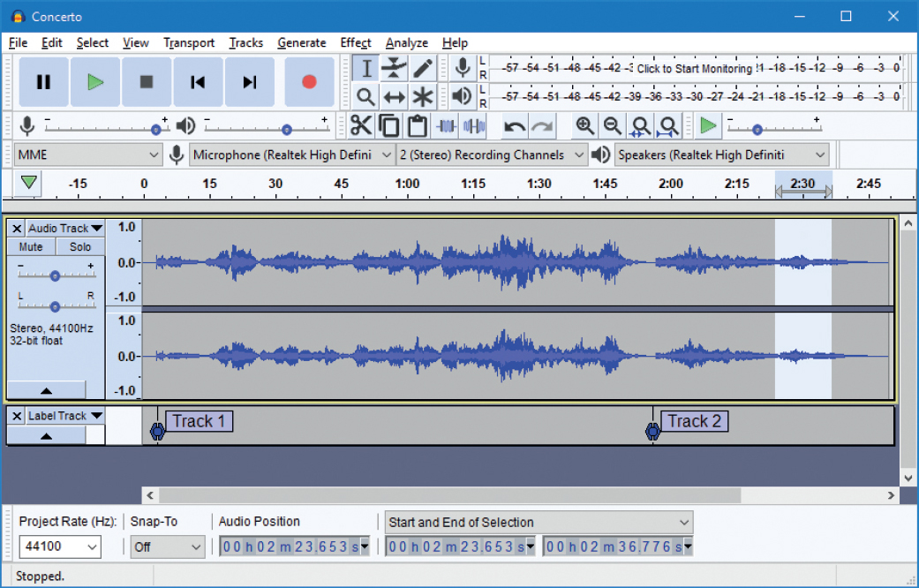This screenshot has width=919, height=588.
Task: Open the Select menu
Action: point(92,42)
